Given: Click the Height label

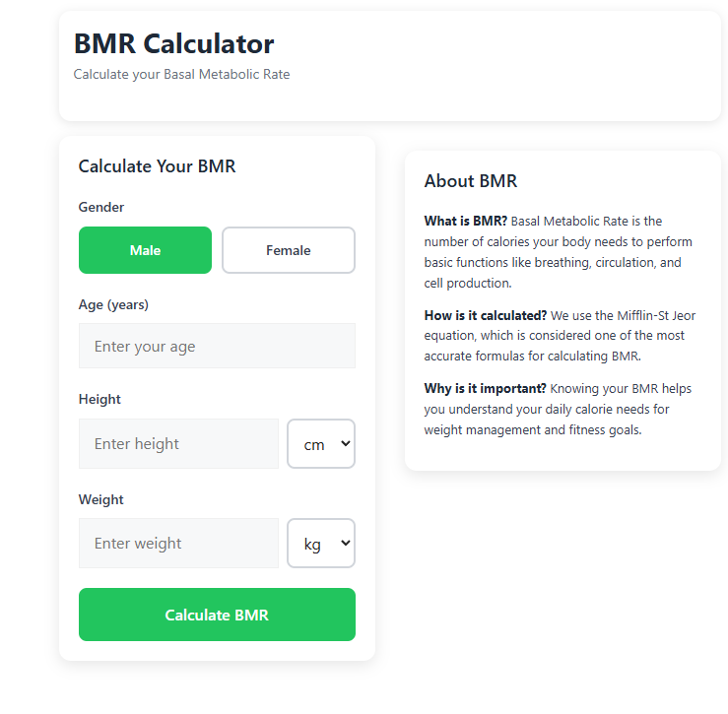Looking at the screenshot, I should tap(99, 399).
